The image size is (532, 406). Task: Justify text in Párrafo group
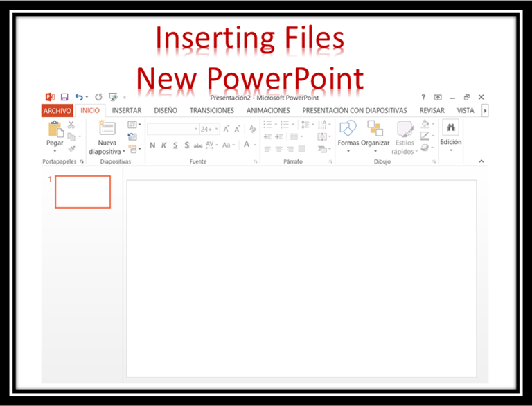coord(301,149)
